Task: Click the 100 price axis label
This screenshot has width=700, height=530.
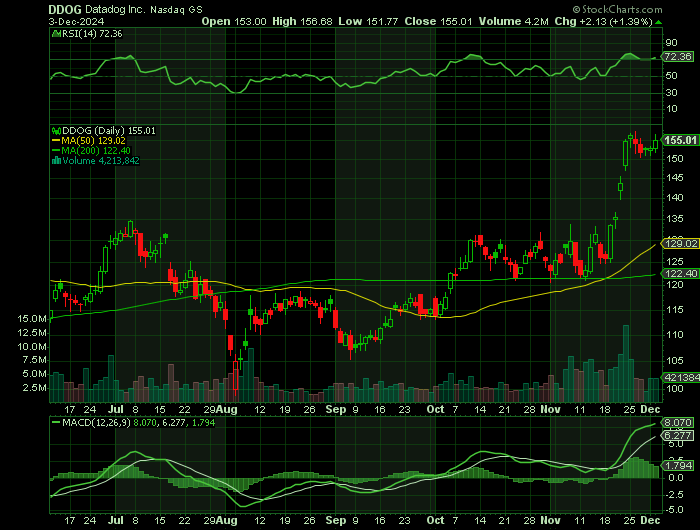Action: click(x=674, y=388)
